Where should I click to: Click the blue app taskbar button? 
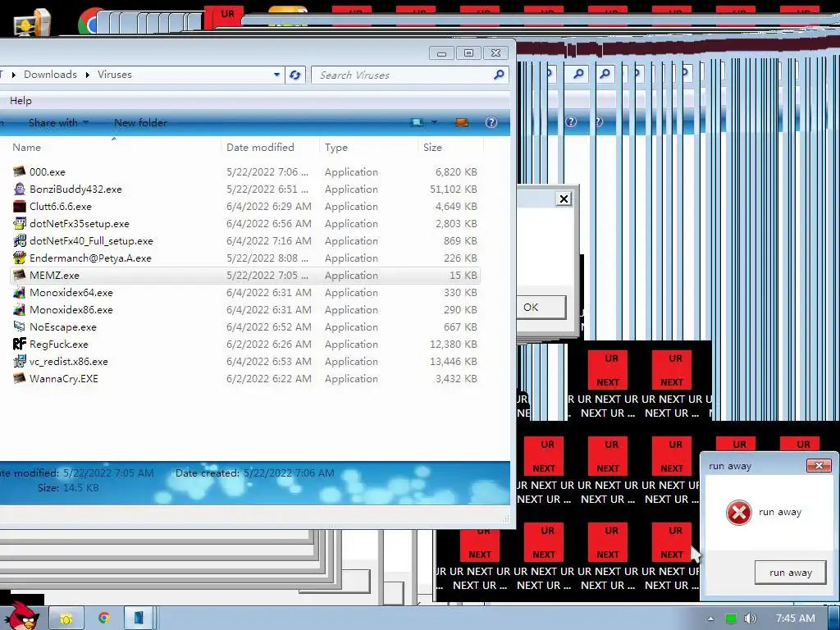click(x=139, y=619)
